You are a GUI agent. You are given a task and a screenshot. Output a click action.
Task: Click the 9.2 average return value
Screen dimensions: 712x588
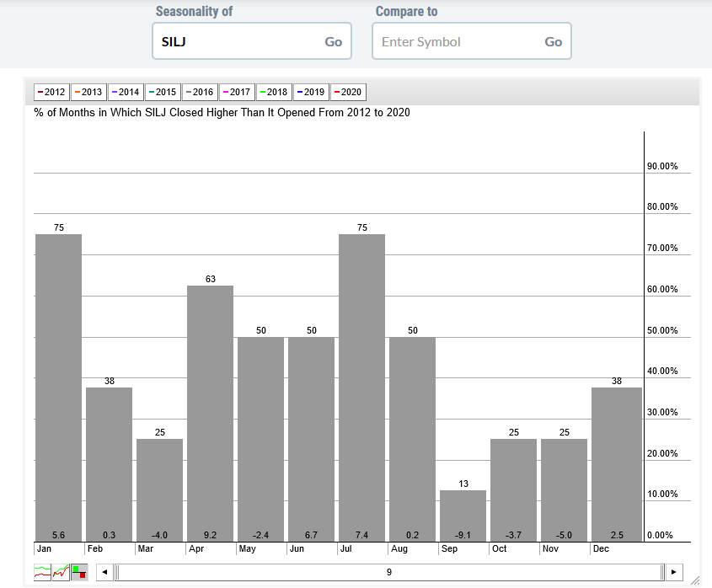tap(211, 535)
